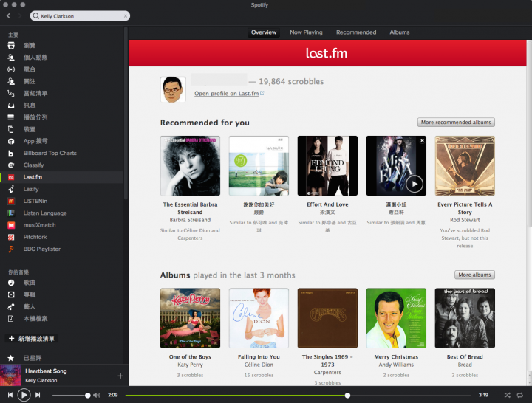The width and height of the screenshot is (532, 403).
Task: Skip to the previous track
Action: point(10,395)
